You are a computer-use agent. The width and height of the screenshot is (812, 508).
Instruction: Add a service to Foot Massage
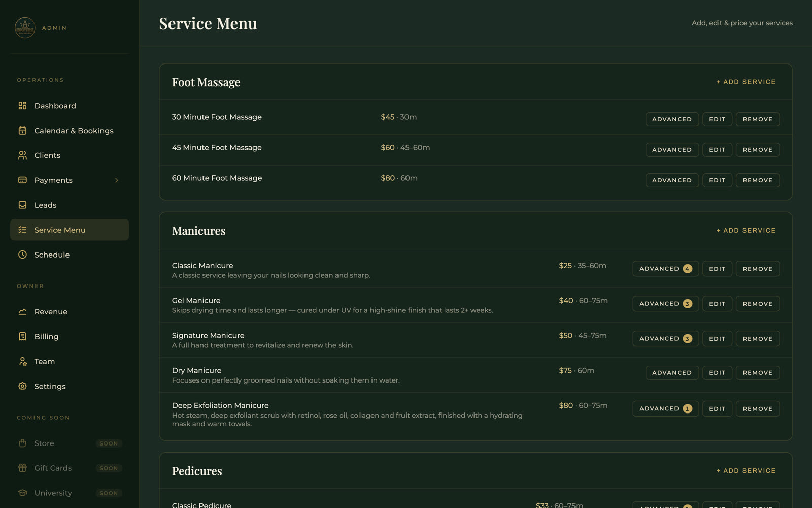pyautogui.click(x=746, y=82)
